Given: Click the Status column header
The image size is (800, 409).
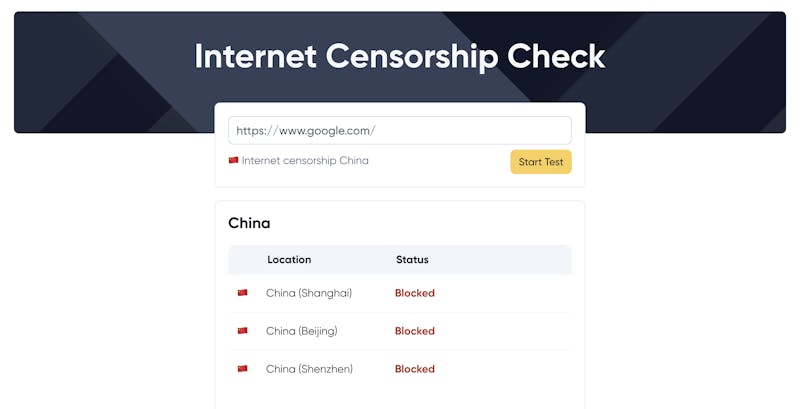Looking at the screenshot, I should [x=412, y=260].
